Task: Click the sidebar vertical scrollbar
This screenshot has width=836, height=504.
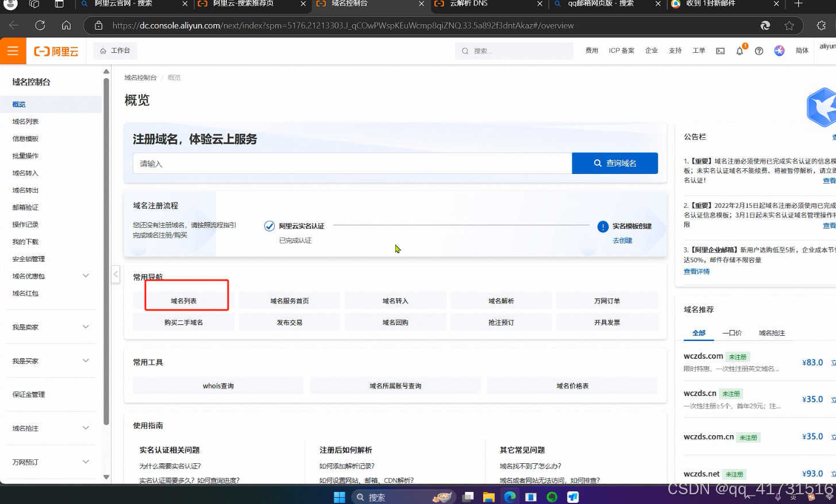Action: pyautogui.click(x=106, y=251)
